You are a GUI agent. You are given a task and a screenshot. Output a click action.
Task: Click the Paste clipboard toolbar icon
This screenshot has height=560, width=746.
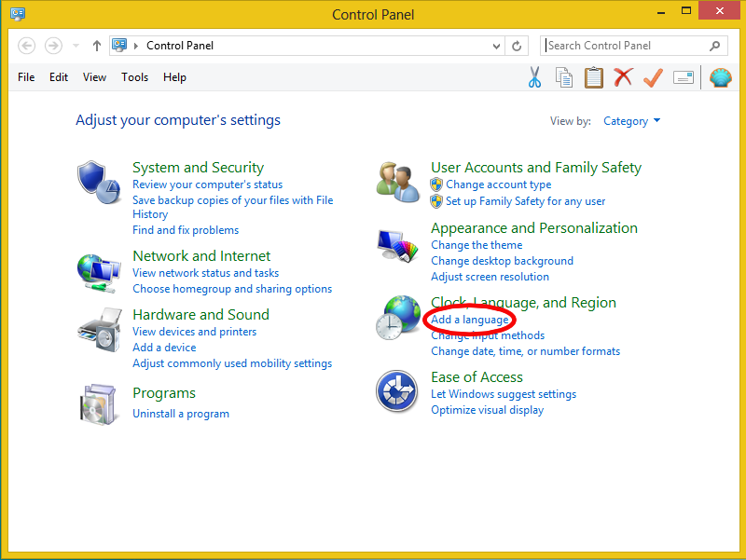[x=594, y=77]
